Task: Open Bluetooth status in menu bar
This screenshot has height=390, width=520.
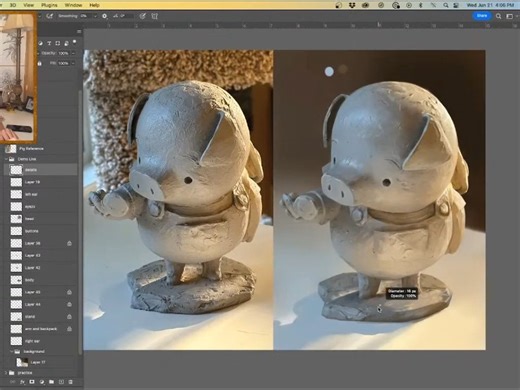Action: click(421, 5)
